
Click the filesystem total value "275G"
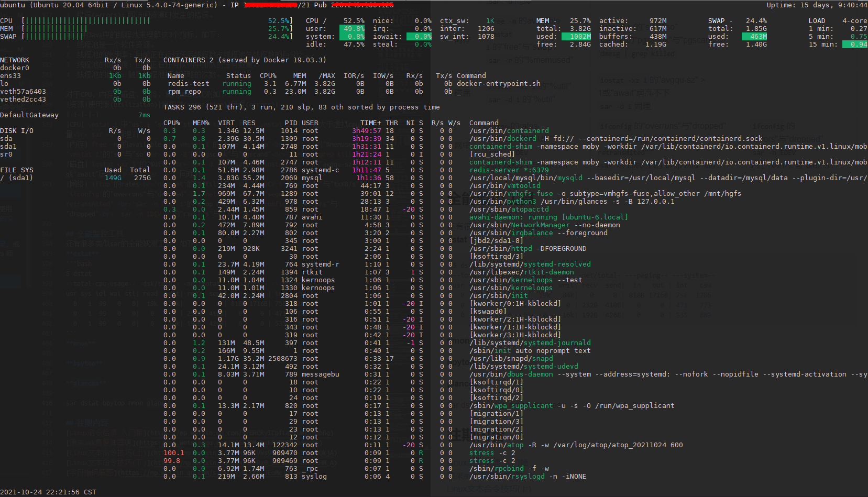(142, 178)
